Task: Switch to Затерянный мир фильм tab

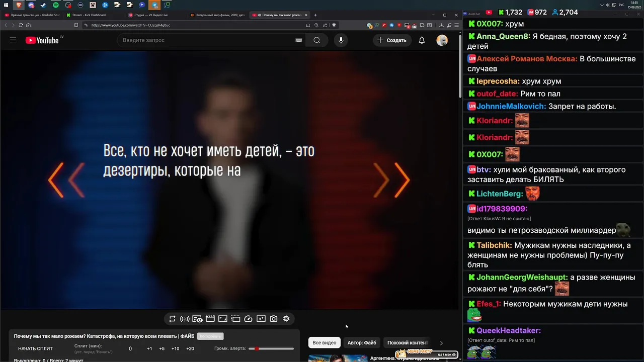Action: click(217, 15)
